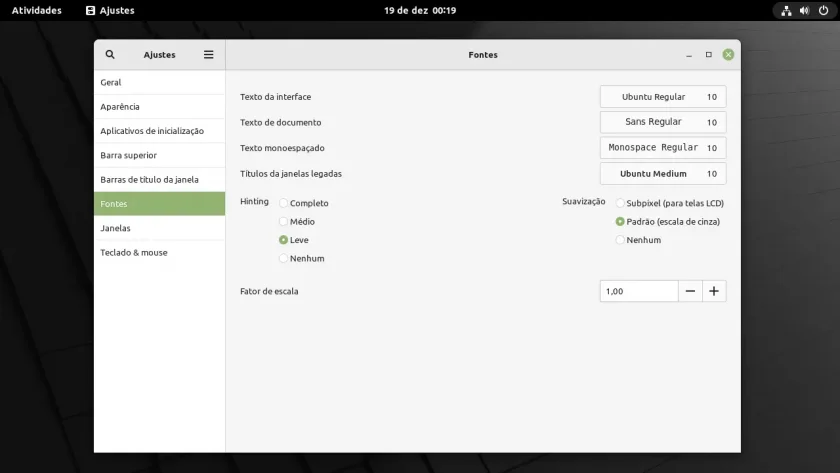Select the Fontes section in sidebar
Image resolution: width=840 pixels, height=473 pixels.
160,204
